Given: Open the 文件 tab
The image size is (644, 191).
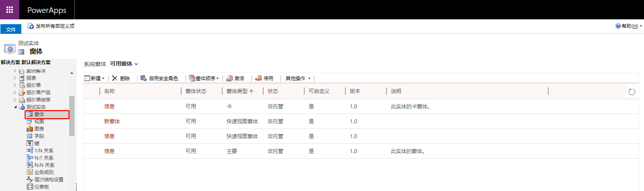Looking at the screenshot, I should click(11, 29).
